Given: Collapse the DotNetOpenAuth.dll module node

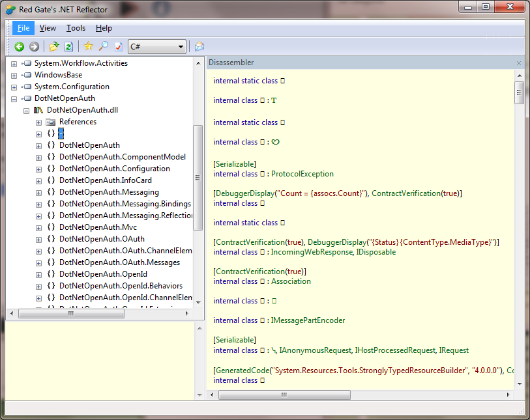Looking at the screenshot, I should pyautogui.click(x=26, y=111).
